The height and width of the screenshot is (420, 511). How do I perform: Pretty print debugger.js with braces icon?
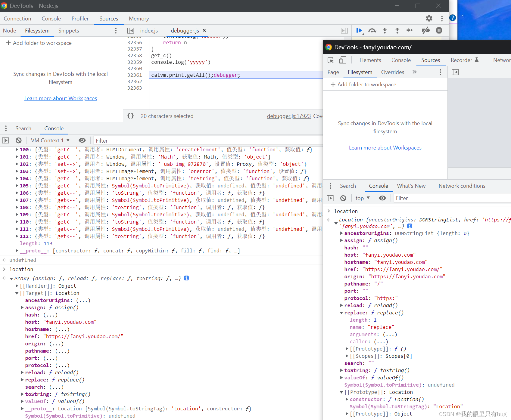131,116
